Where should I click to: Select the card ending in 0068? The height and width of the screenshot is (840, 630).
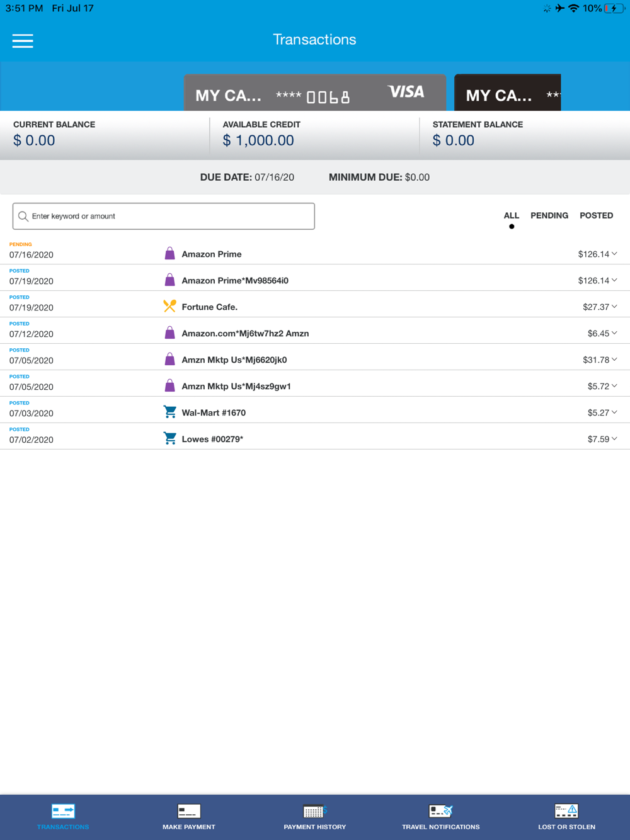(x=315, y=93)
